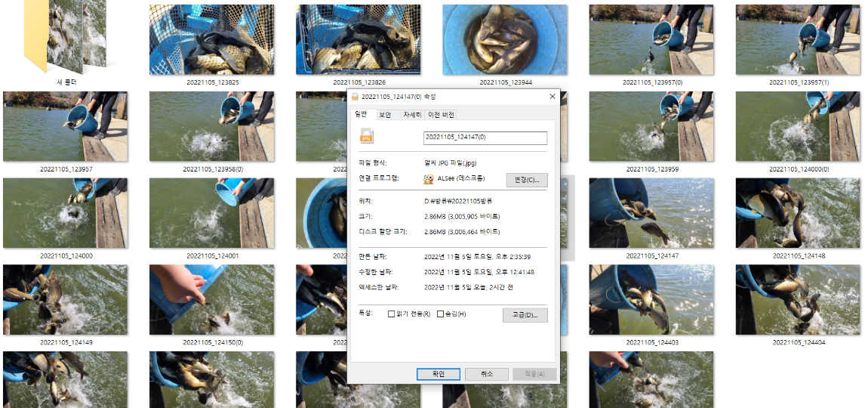Click file name label 20221105_124404
Screen dimensions: 868x408
pyautogui.click(x=799, y=342)
